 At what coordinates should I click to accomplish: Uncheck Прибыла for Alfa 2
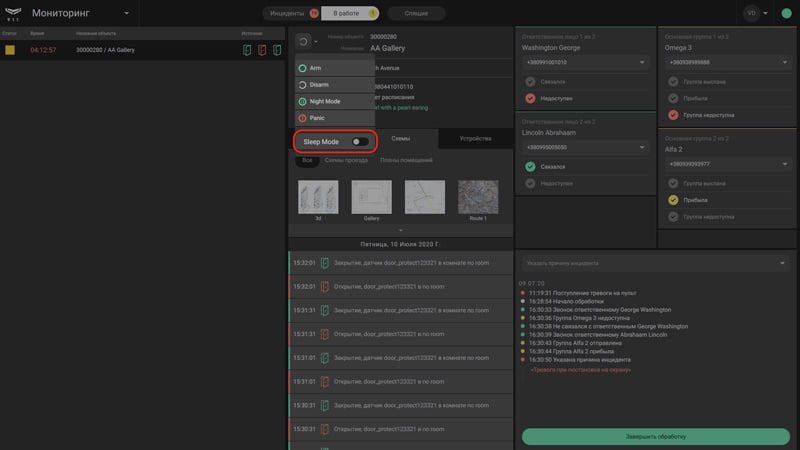click(x=673, y=200)
